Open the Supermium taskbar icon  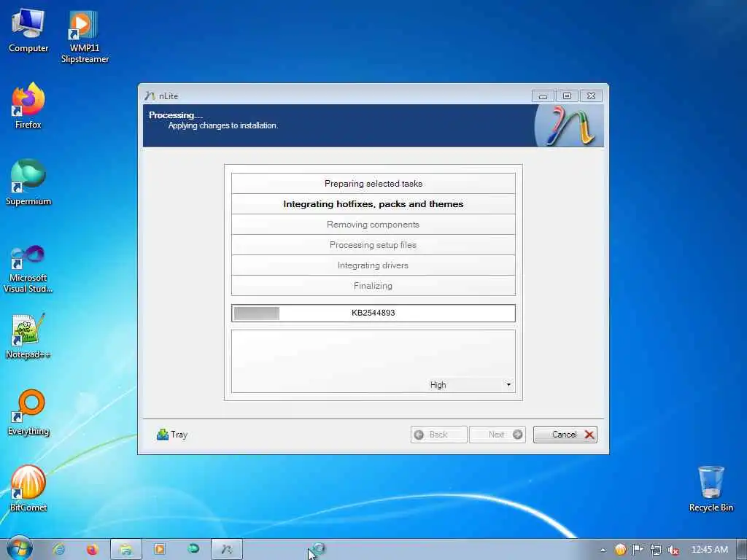click(x=193, y=549)
